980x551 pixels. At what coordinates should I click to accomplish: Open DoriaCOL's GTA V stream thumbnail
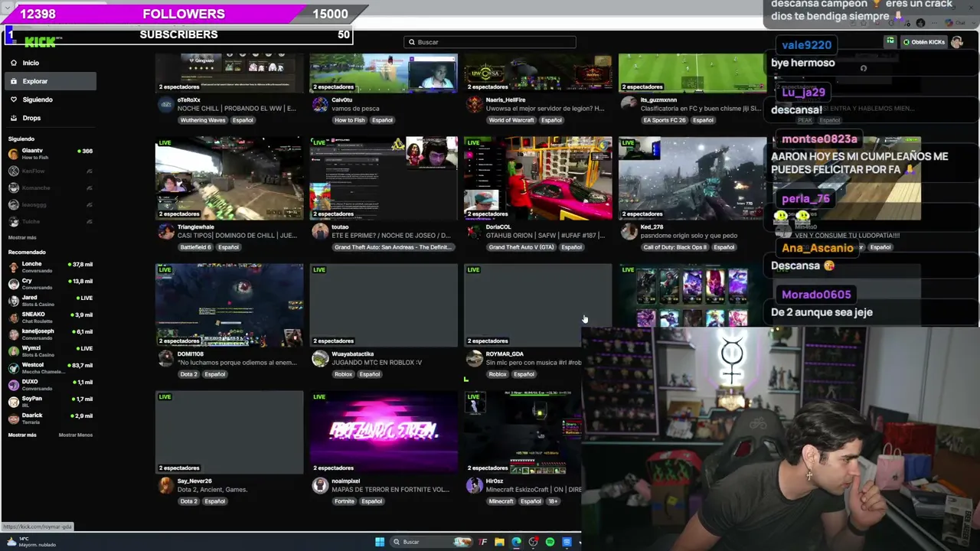pos(538,178)
